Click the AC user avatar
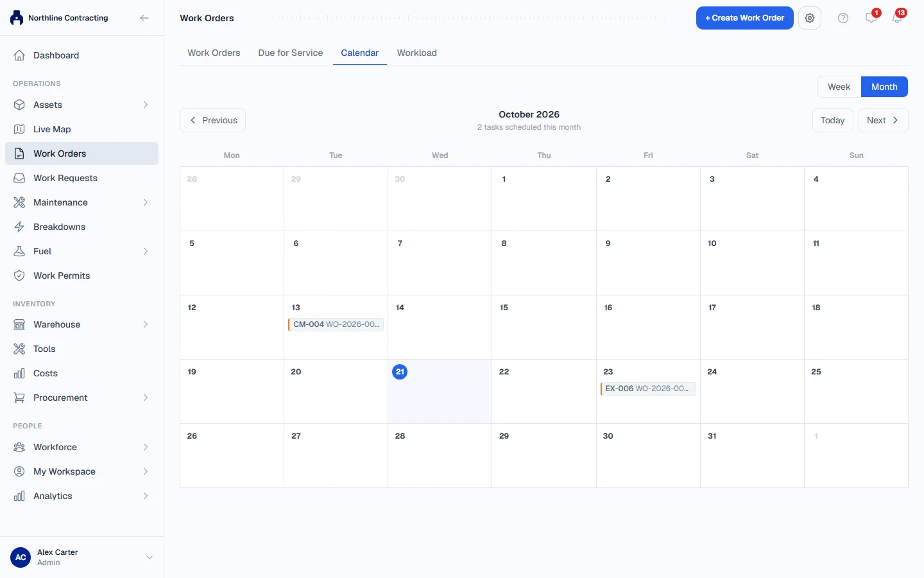Viewport: 924px width, 578px height. [21, 557]
